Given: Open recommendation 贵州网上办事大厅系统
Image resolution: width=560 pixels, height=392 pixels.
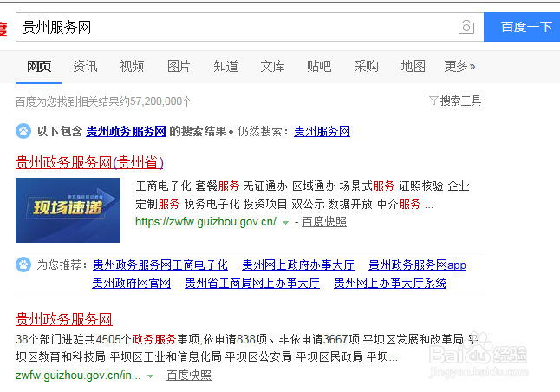Looking at the screenshot, I should click(x=390, y=284).
